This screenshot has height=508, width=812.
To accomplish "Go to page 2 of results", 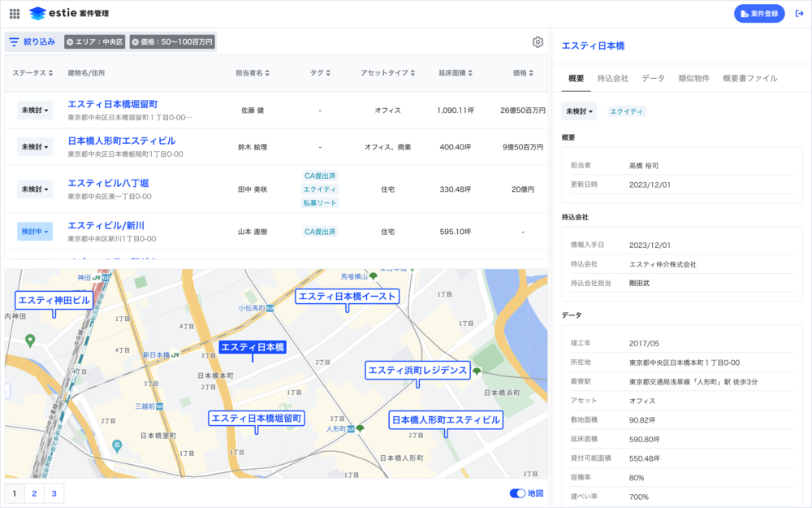I will click(x=34, y=493).
